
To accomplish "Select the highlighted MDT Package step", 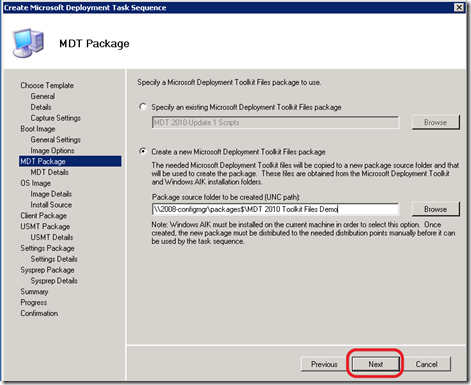I will [x=70, y=161].
